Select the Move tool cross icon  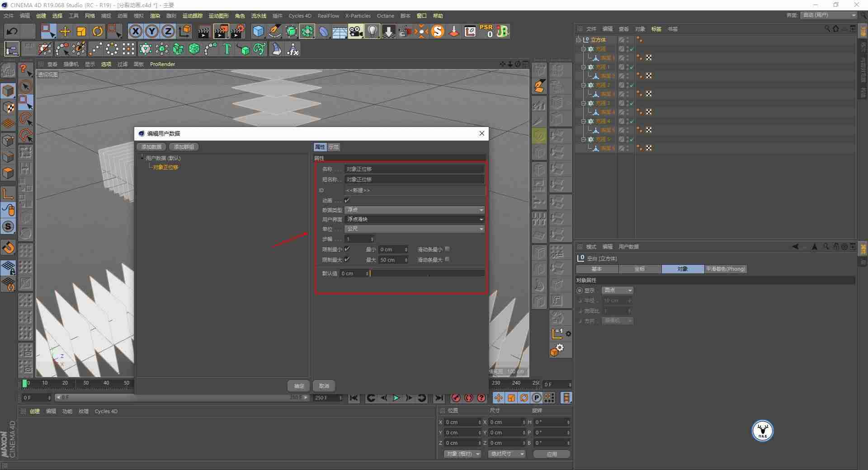pyautogui.click(x=65, y=31)
